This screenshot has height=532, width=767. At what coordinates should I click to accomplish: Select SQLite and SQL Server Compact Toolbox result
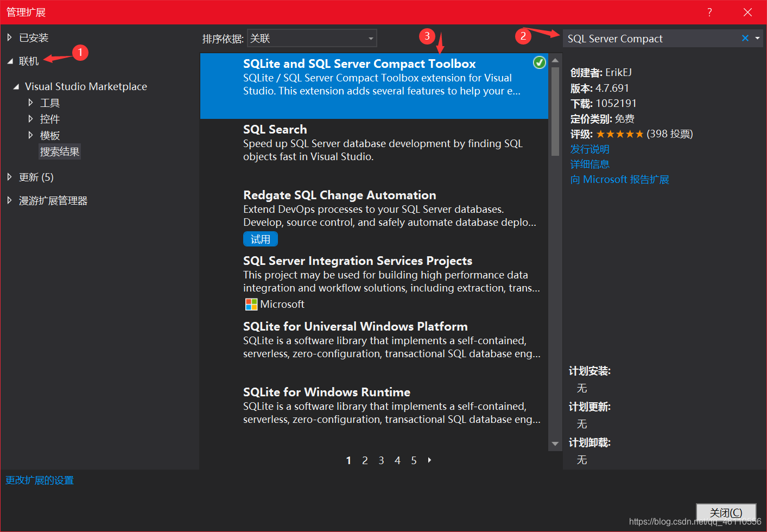(x=374, y=86)
